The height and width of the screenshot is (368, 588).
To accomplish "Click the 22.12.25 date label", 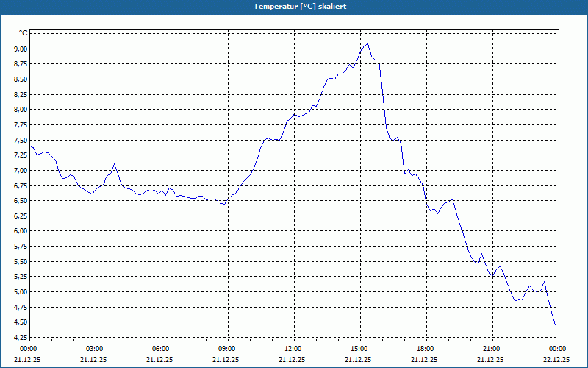I will pyautogui.click(x=556, y=359).
